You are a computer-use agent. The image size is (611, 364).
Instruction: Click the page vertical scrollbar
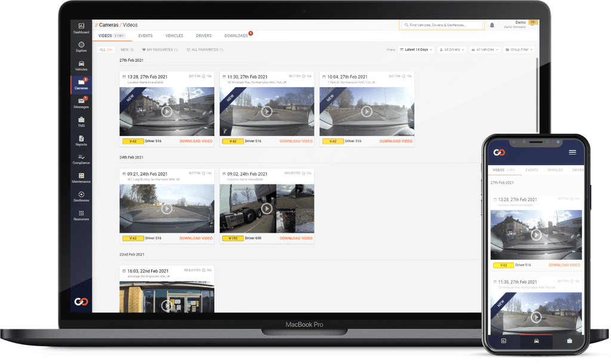(537, 95)
